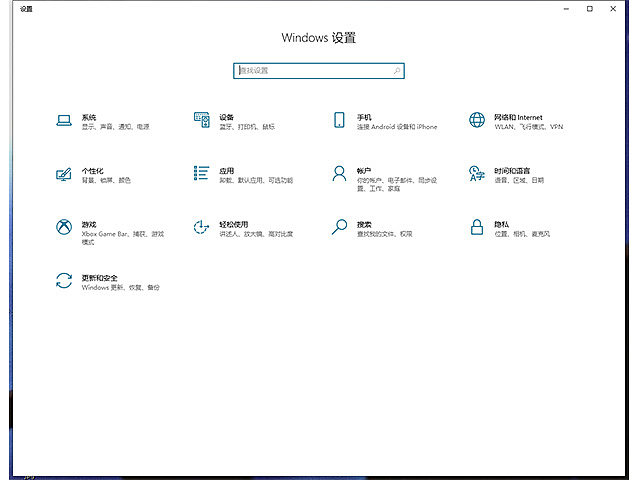Click 蓝牙、打印机、鼠标 description

pos(247,127)
